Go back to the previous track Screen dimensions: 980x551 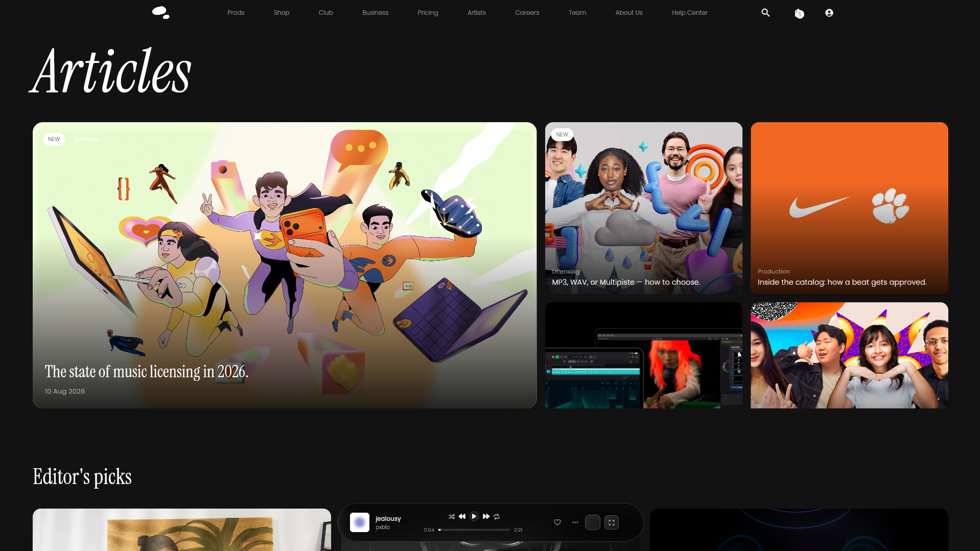[462, 516]
